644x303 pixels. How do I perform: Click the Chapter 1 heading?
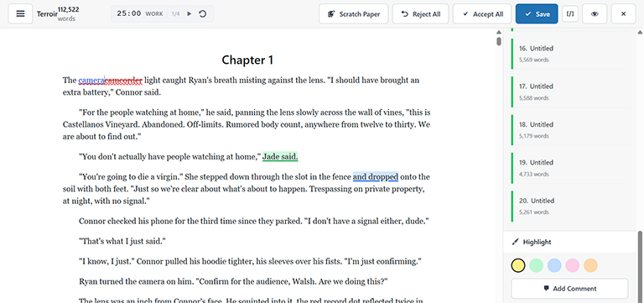point(247,60)
